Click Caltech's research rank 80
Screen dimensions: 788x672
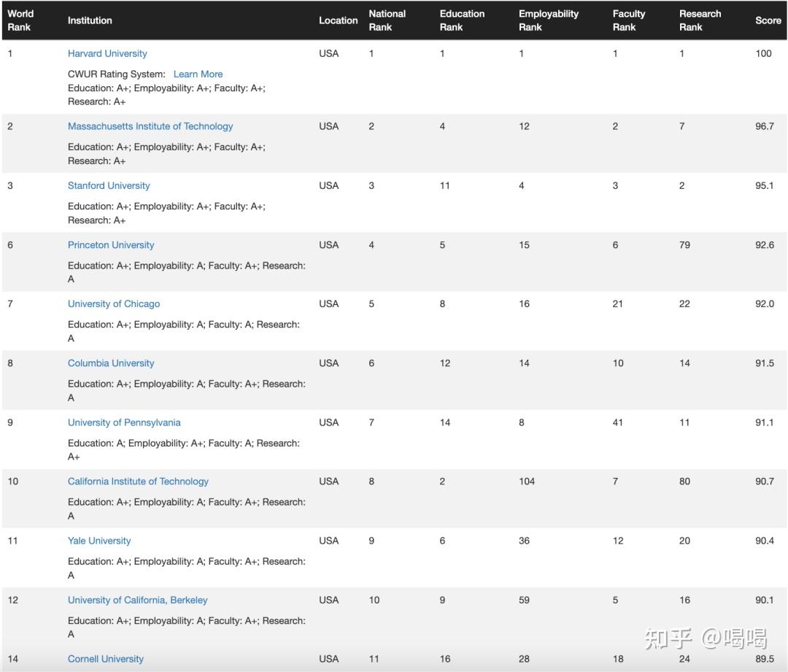coord(684,481)
